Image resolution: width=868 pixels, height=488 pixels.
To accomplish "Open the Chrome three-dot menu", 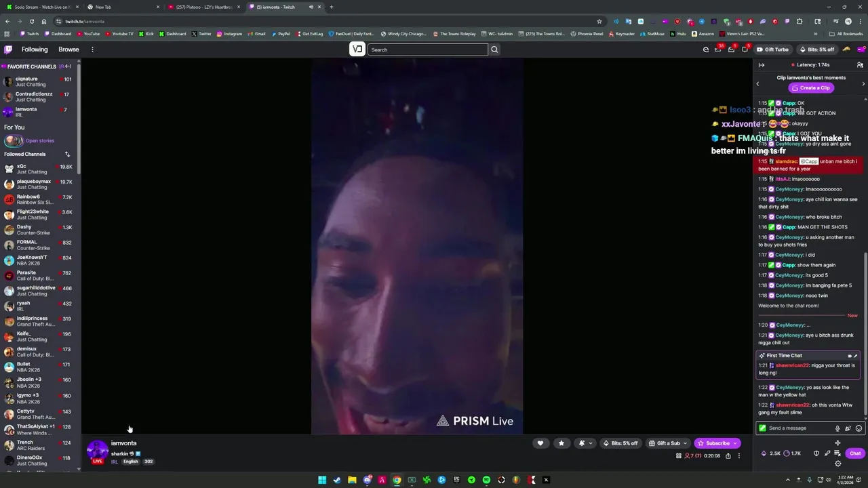I will [x=860, y=22].
